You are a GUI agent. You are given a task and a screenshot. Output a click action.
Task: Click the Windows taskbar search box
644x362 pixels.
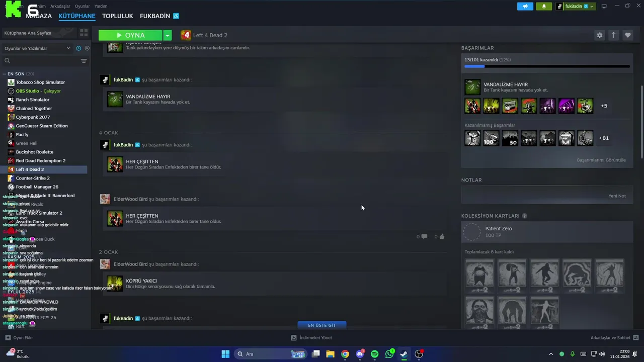271,354
